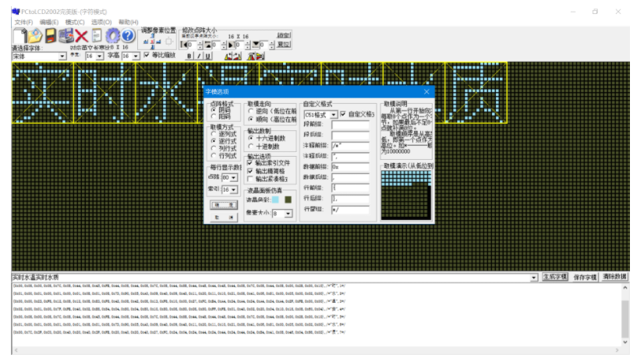Click the bottom-edge matrix resize icon
The height and width of the screenshot is (362, 644).
256,44
